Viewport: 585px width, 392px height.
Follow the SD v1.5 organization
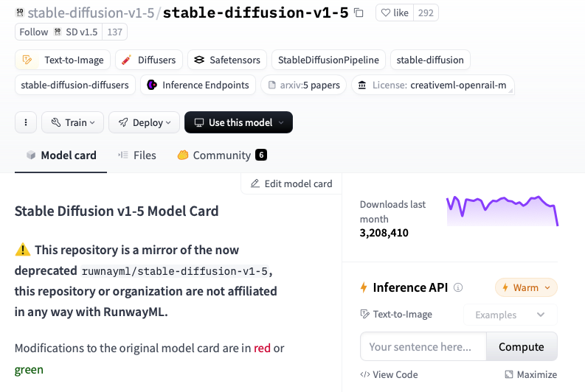33,32
